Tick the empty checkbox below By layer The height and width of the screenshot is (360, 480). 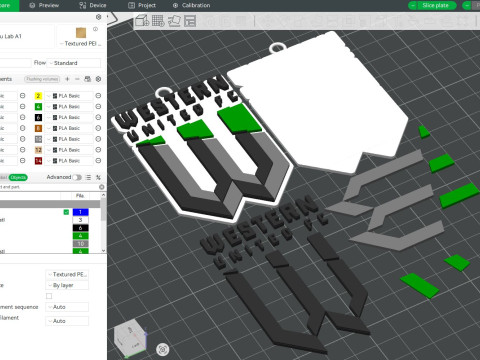pyautogui.click(x=49, y=296)
